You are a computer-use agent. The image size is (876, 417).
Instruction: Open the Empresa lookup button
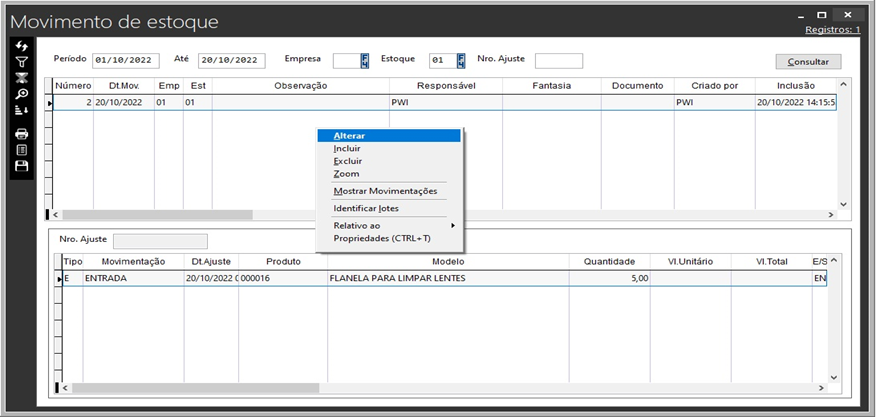(x=365, y=61)
